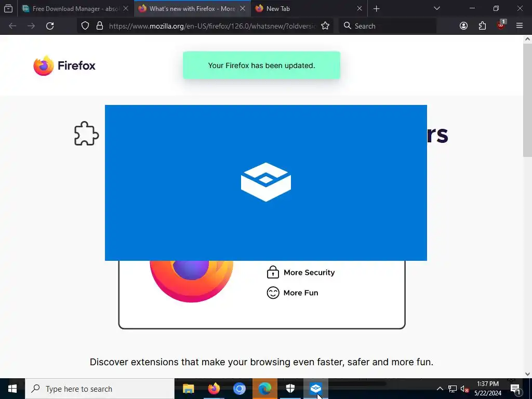Screen dimensions: 532x399
Task: Click the Windows Sandbox taskbar icon
Action: 316,389
